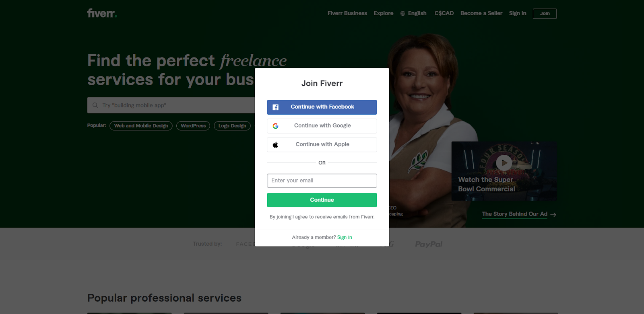Click the Google logo icon
This screenshot has height=314, width=644.
click(276, 126)
